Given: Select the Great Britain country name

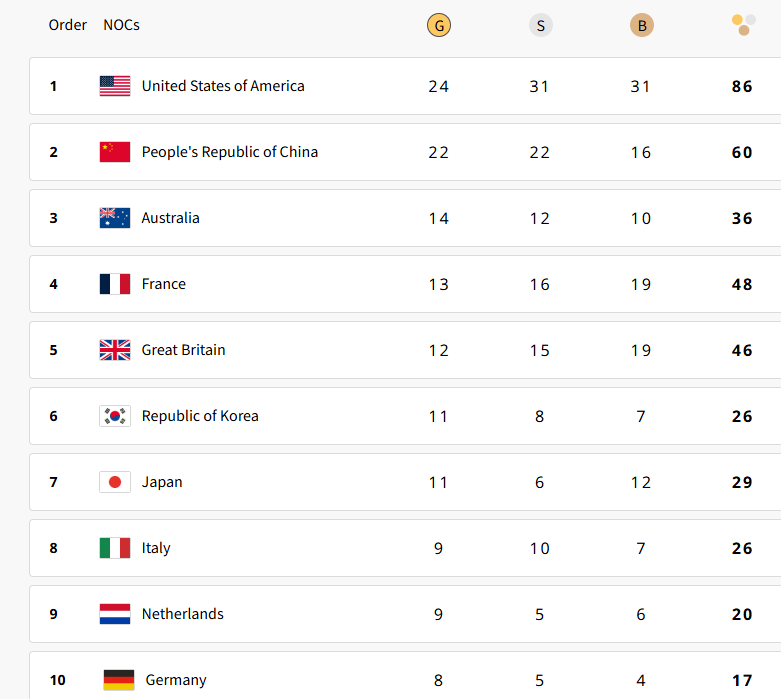Looking at the screenshot, I should (184, 350).
